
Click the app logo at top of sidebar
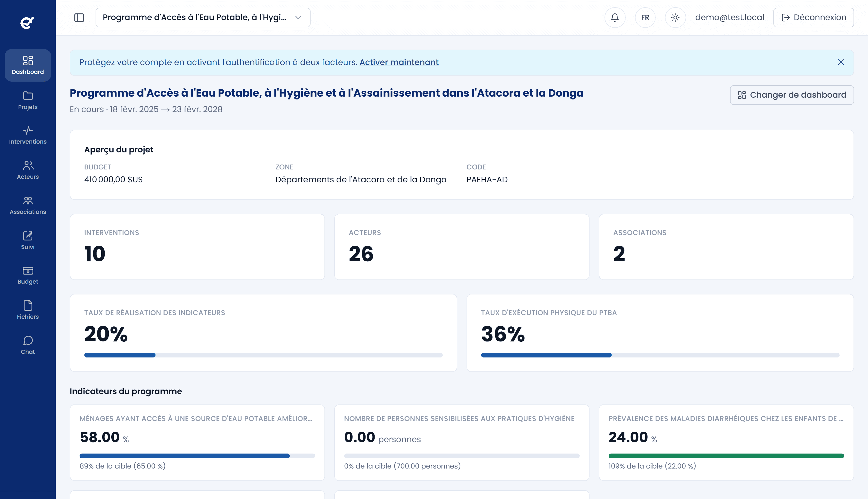coord(27,23)
